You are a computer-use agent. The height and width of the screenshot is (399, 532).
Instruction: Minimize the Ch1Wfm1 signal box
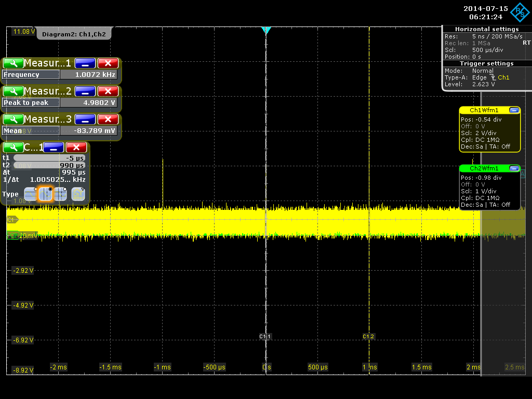point(514,110)
